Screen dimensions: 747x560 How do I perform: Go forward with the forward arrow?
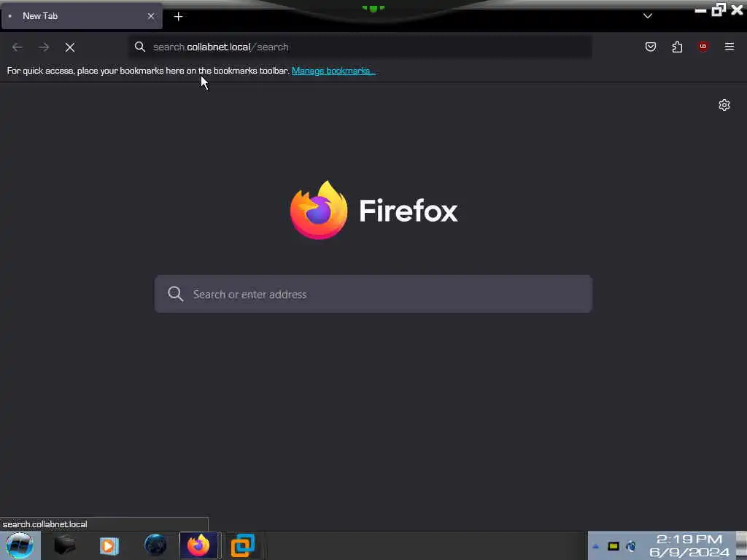coord(44,47)
